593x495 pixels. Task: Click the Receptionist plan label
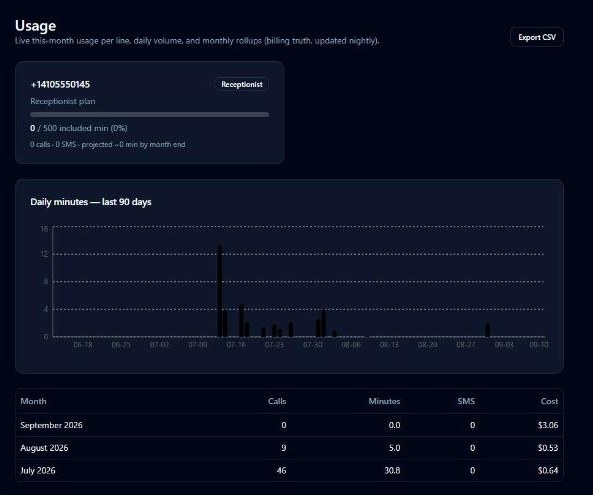coord(63,101)
